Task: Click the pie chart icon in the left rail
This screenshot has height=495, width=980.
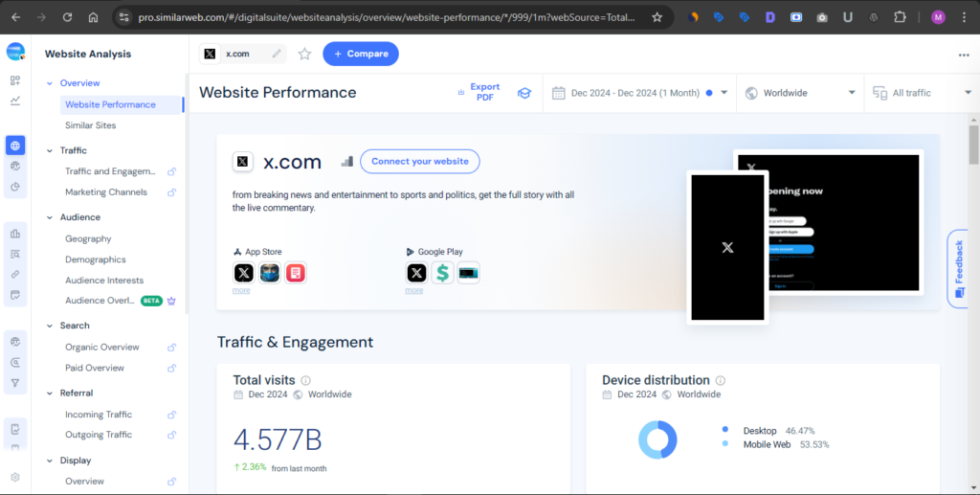Action: point(15,187)
